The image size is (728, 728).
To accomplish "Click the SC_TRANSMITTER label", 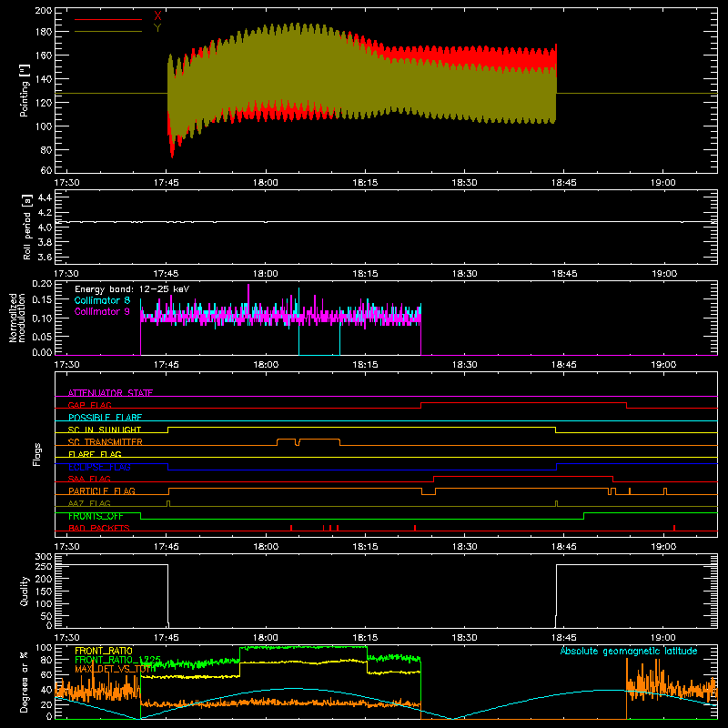I will point(105,442).
